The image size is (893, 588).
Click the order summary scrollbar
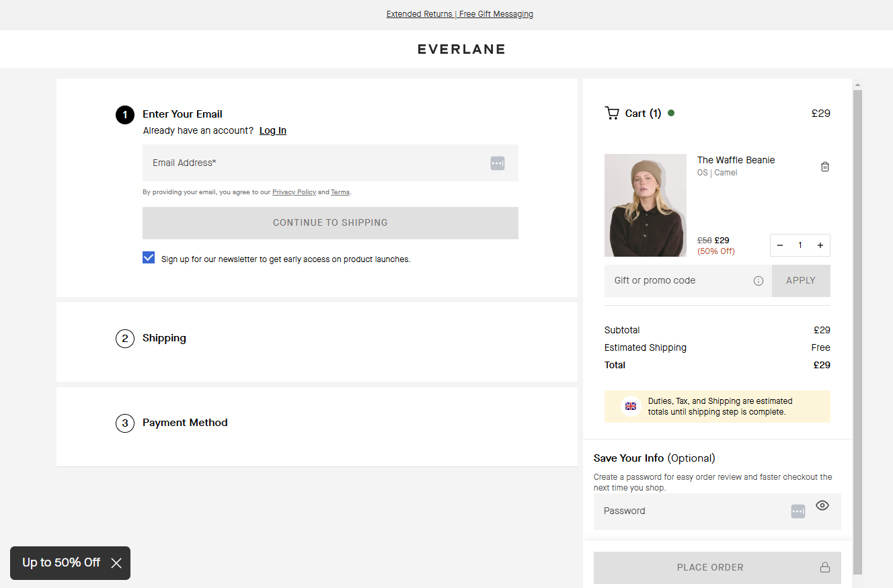[857, 333]
